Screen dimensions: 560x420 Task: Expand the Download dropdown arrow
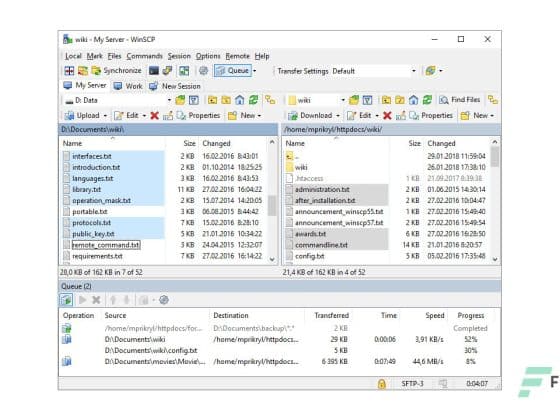coord(338,116)
